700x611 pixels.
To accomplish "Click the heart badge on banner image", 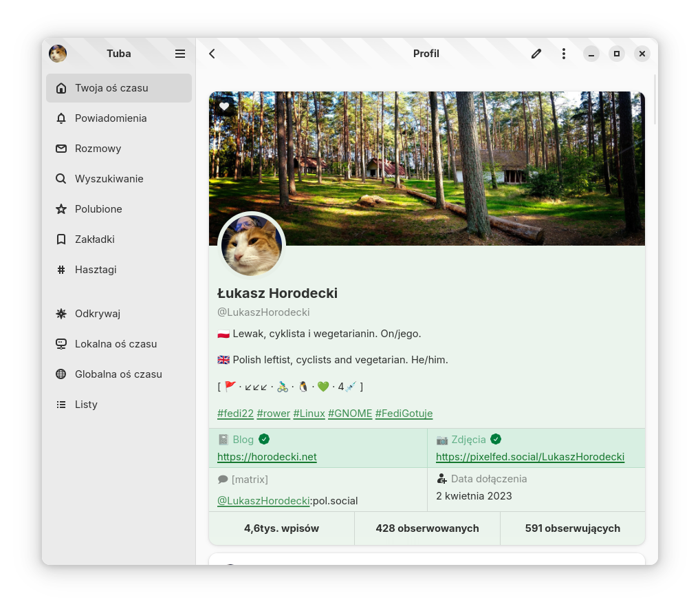I will tap(224, 107).
